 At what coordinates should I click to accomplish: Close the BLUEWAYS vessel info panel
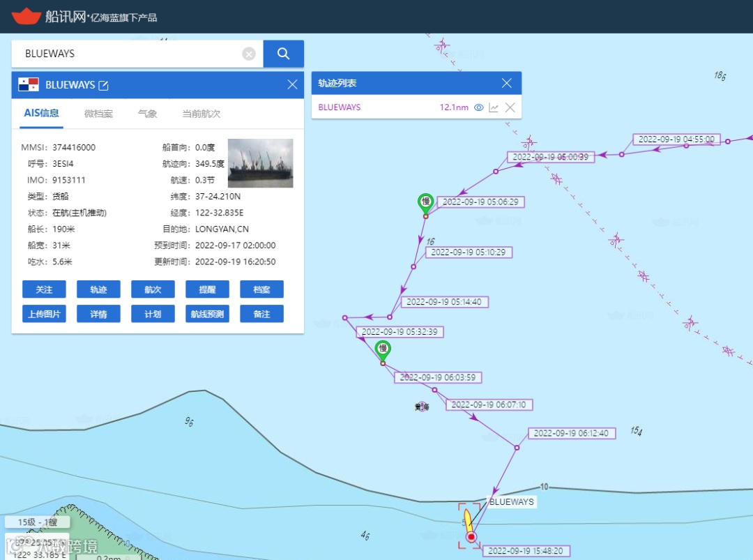point(292,85)
